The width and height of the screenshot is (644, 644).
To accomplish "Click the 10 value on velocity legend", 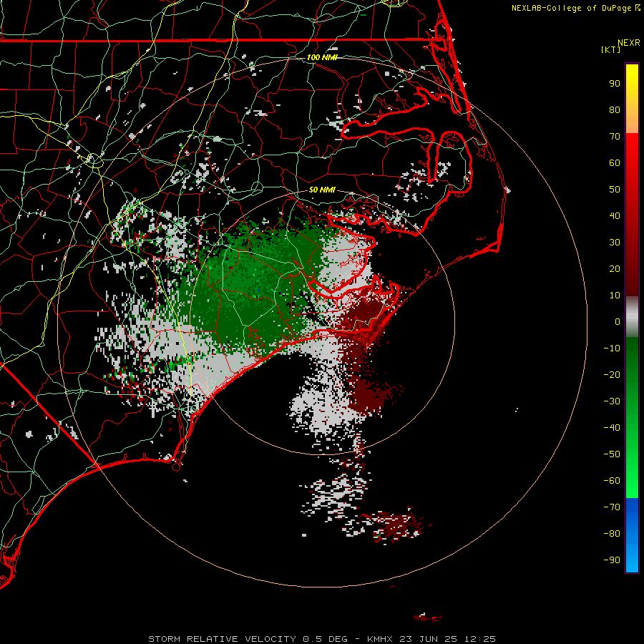I will tap(615, 296).
